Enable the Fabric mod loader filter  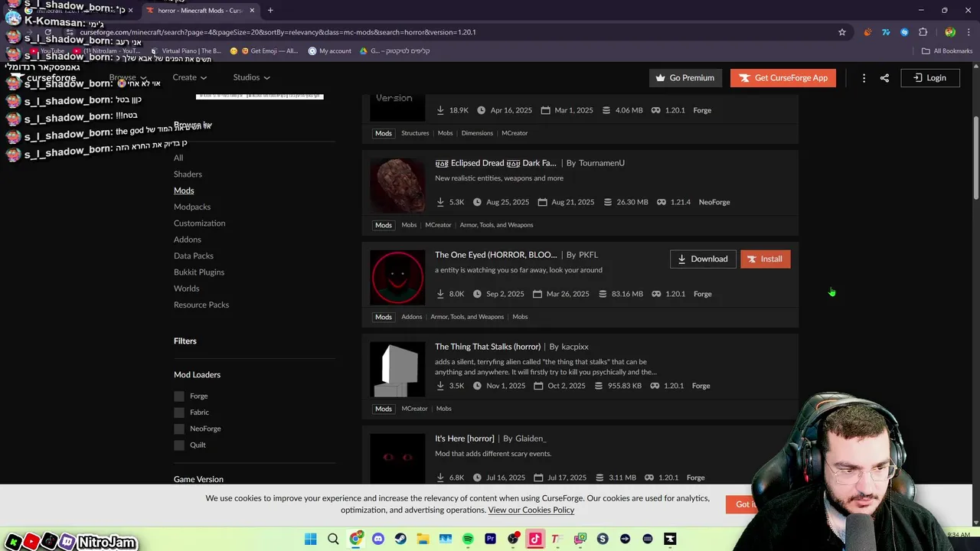tap(179, 412)
